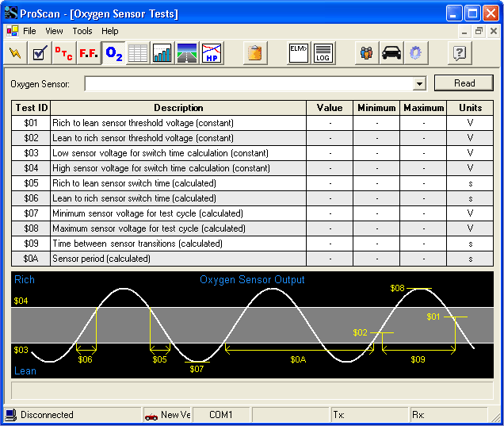Image resolution: width=504 pixels, height=426 pixels.
Task: Click the people user profiles icon
Action: click(x=366, y=53)
